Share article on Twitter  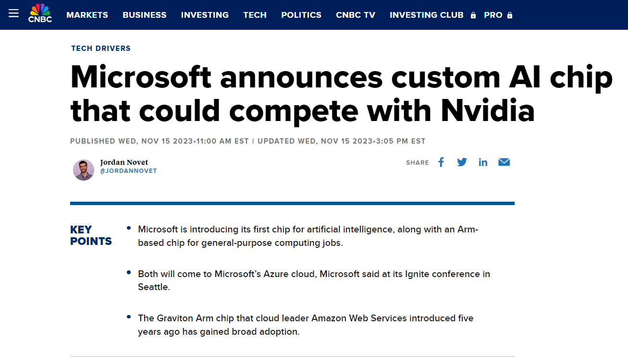pos(462,162)
